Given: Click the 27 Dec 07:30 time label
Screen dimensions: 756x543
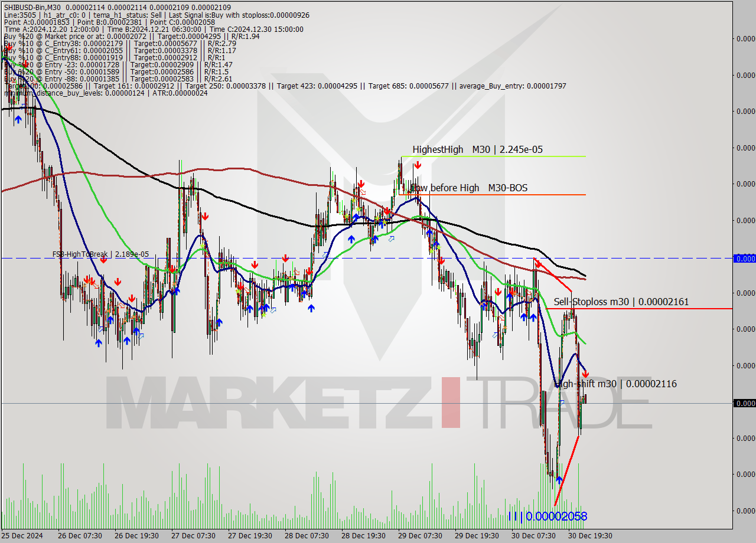Looking at the screenshot, I should (x=194, y=535).
